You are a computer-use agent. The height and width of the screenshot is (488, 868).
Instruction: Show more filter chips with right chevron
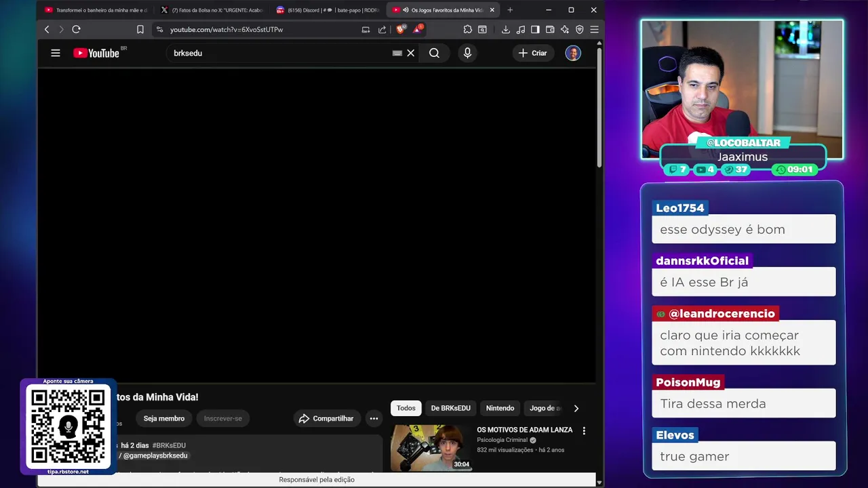576,408
